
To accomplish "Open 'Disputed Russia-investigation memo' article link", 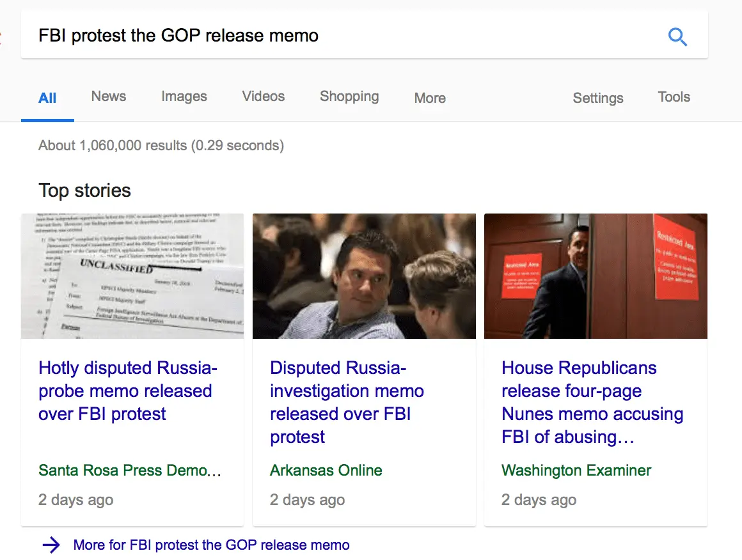I will pos(347,402).
